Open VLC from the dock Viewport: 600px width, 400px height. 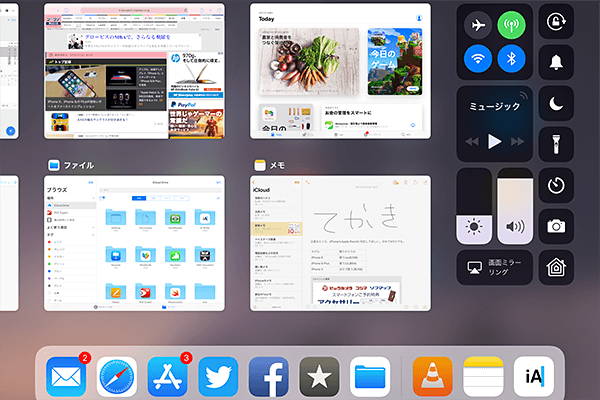432,377
